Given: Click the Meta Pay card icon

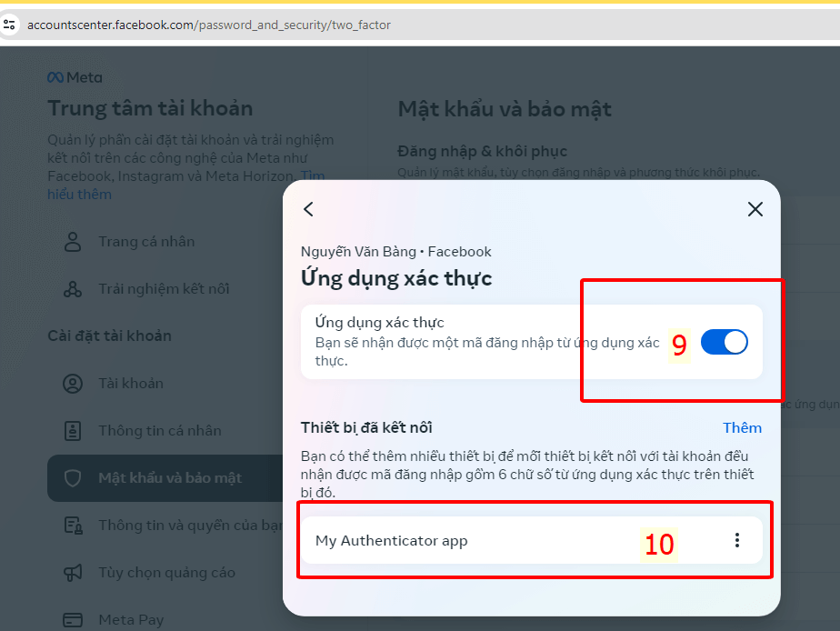Looking at the screenshot, I should (73, 620).
